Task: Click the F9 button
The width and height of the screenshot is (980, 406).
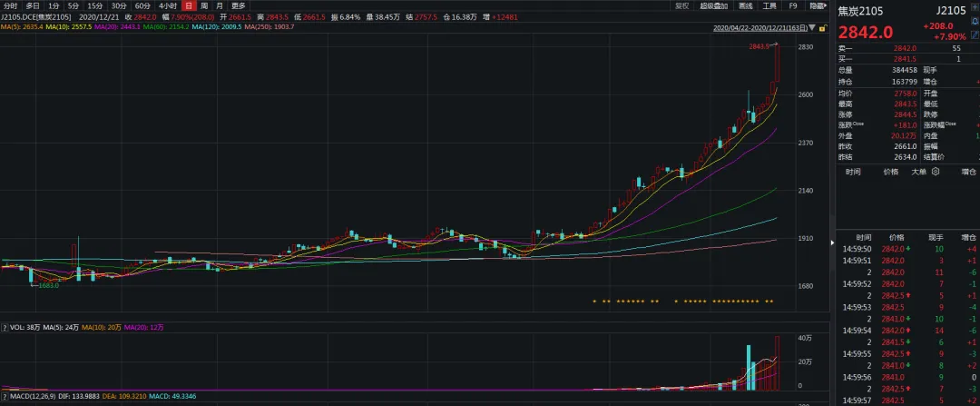Action: [793, 5]
